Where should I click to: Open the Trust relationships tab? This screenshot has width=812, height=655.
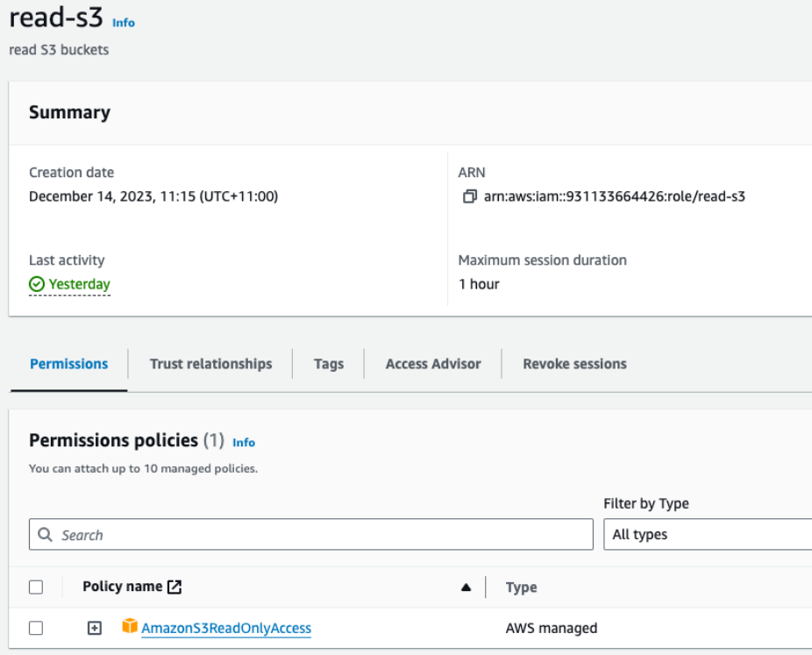coord(210,364)
